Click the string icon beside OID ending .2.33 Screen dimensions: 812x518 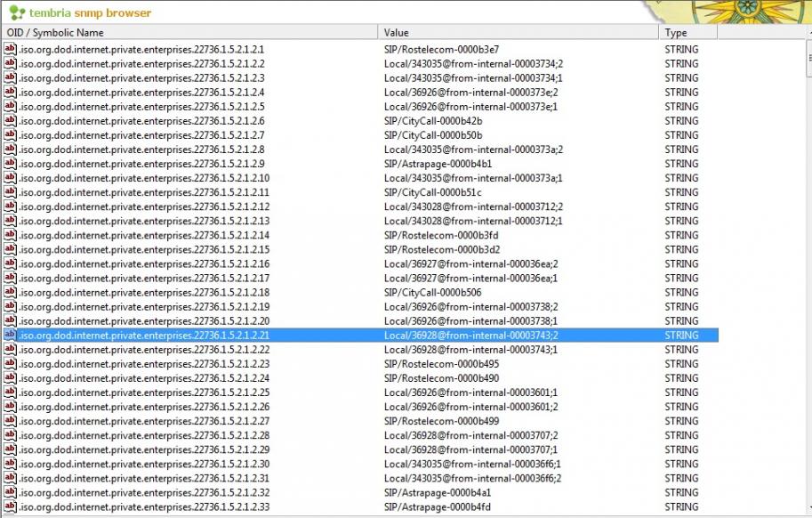click(10, 506)
